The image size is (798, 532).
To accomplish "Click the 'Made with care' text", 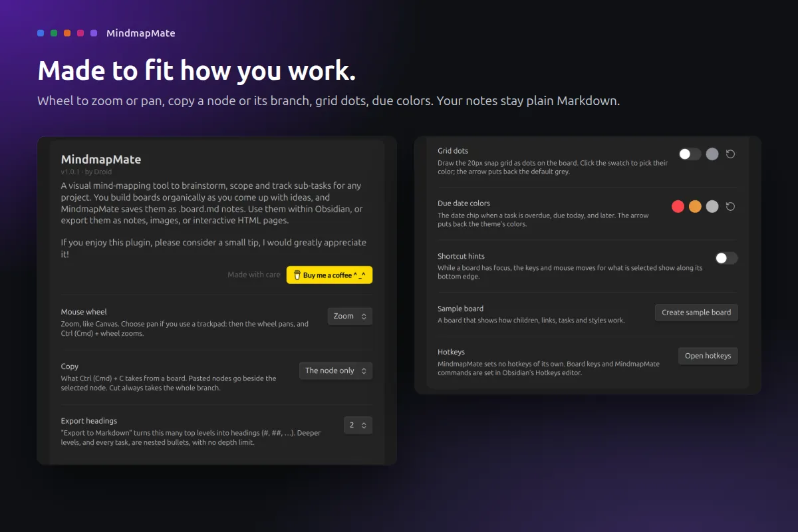I will pos(254,275).
